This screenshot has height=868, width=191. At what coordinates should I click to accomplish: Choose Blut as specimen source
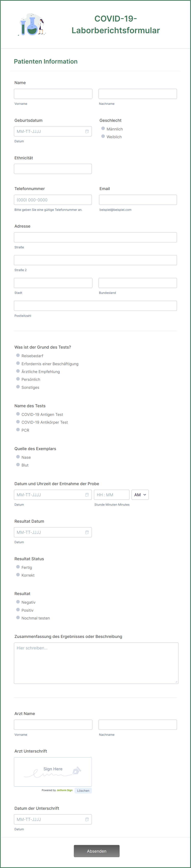coord(18,465)
